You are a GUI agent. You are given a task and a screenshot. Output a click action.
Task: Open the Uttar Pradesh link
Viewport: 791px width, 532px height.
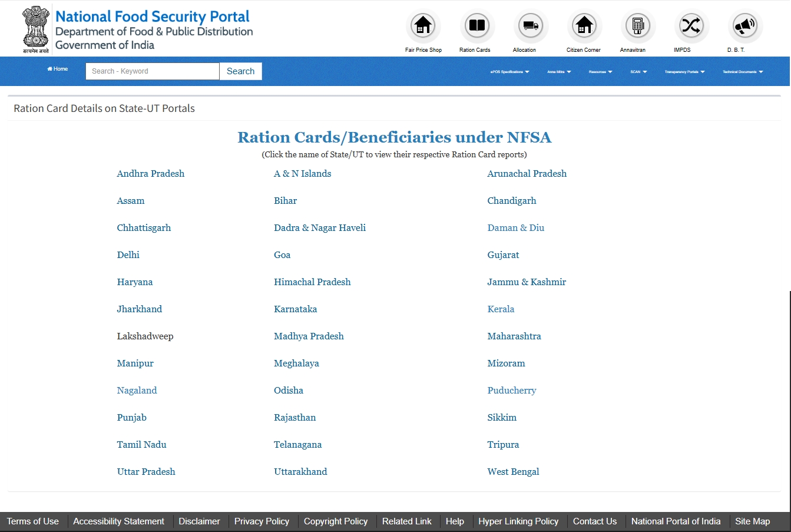(146, 472)
